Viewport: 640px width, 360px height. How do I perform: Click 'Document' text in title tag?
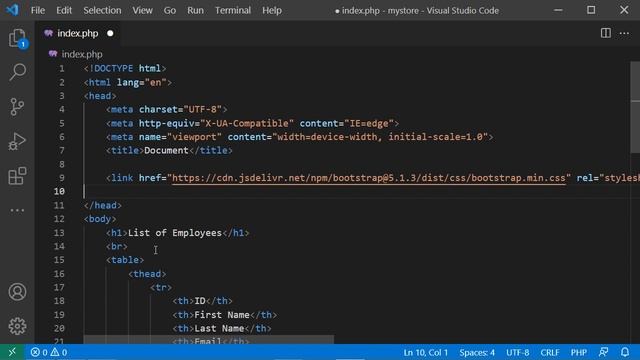pos(166,151)
